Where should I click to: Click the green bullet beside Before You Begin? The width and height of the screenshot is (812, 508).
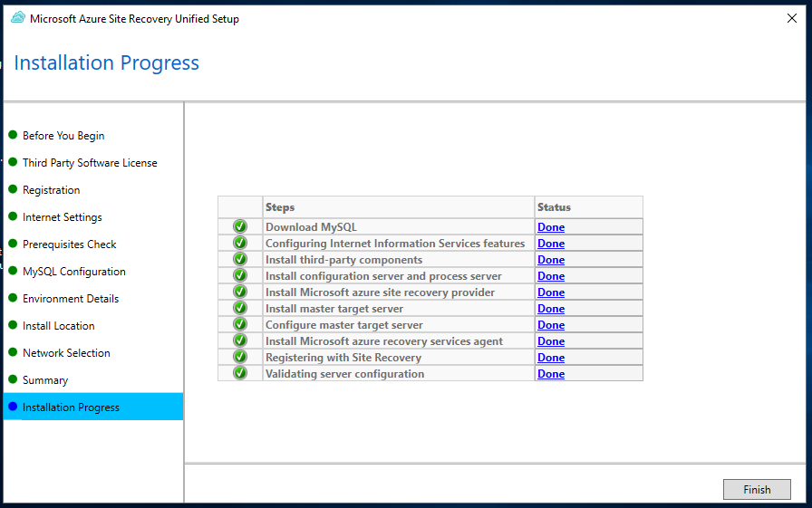pyautogui.click(x=13, y=135)
